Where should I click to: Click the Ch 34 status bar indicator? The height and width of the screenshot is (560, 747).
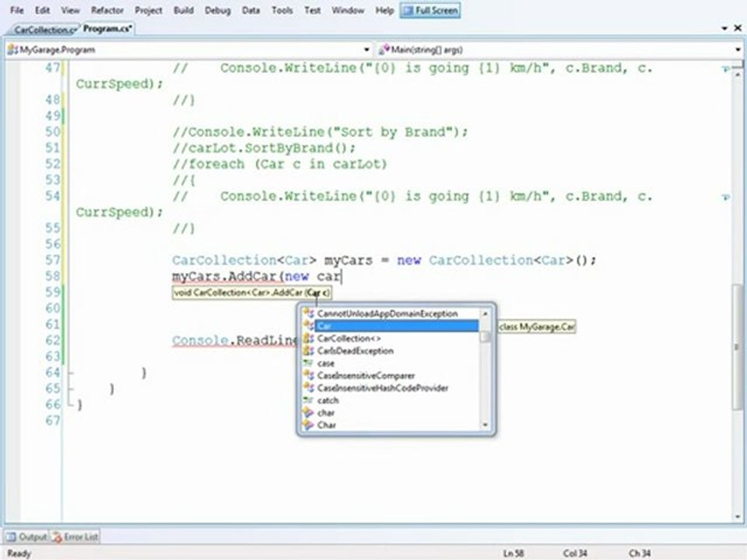pyautogui.click(x=640, y=553)
